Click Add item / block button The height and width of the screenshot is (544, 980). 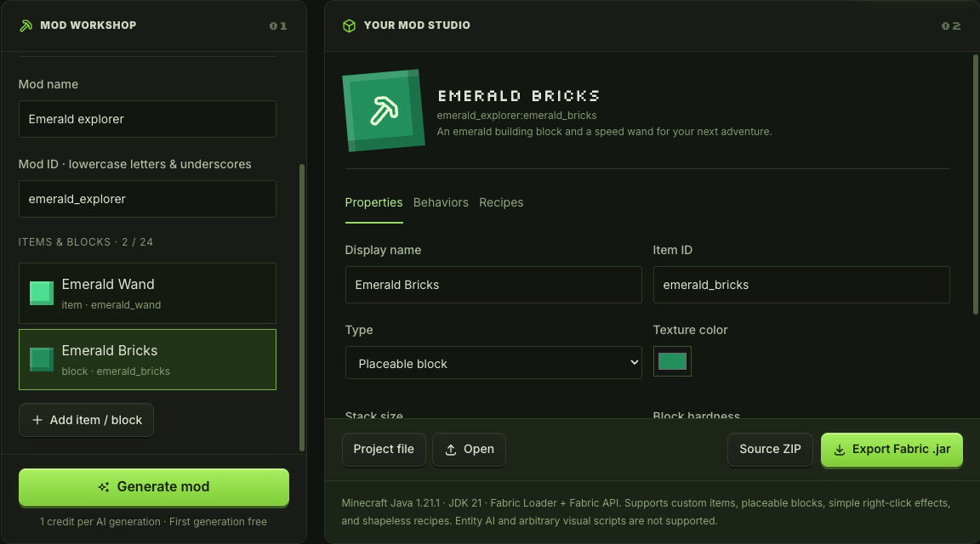tap(86, 421)
